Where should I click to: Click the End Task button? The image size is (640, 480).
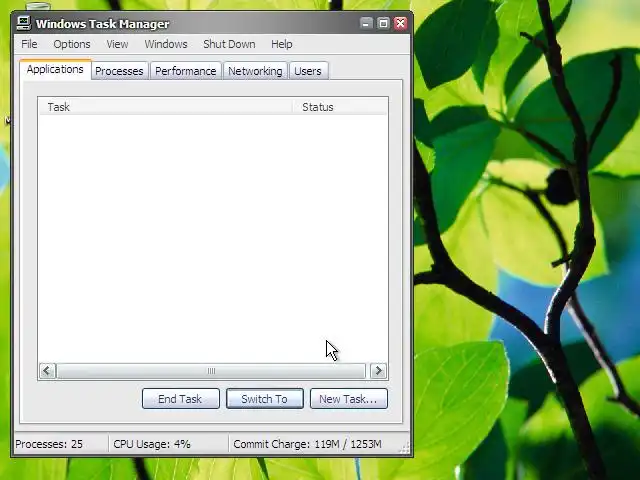[181, 399]
